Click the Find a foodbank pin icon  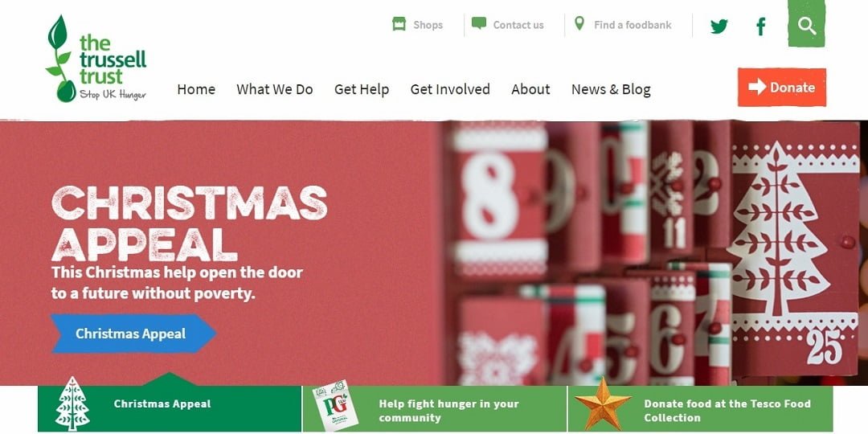coord(579,24)
